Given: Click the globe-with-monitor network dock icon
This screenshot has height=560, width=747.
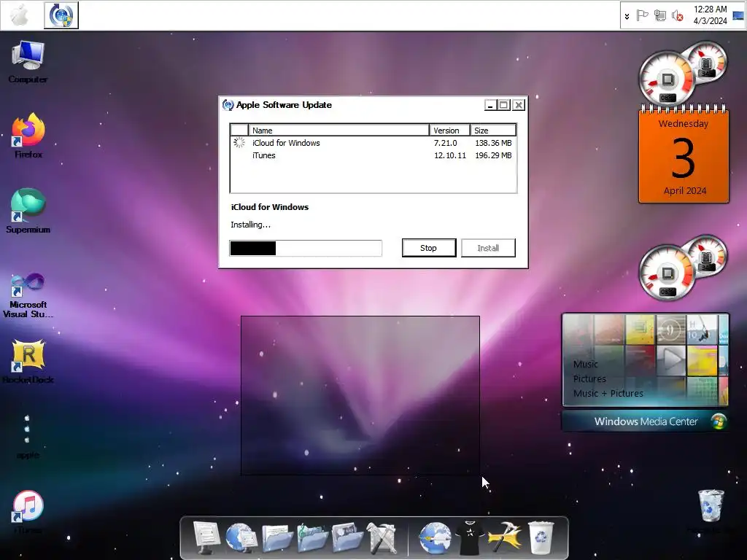Looking at the screenshot, I should click(x=241, y=537).
